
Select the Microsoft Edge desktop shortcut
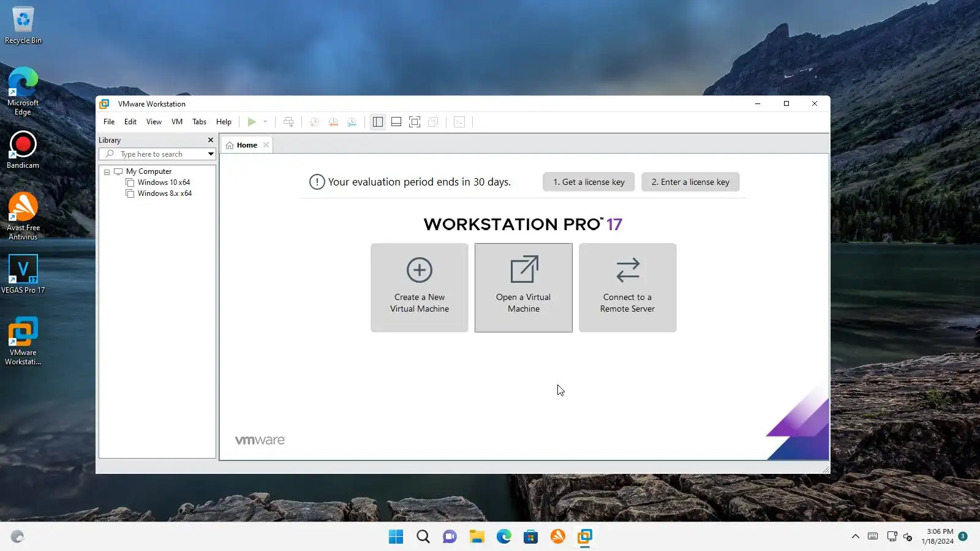(x=23, y=91)
